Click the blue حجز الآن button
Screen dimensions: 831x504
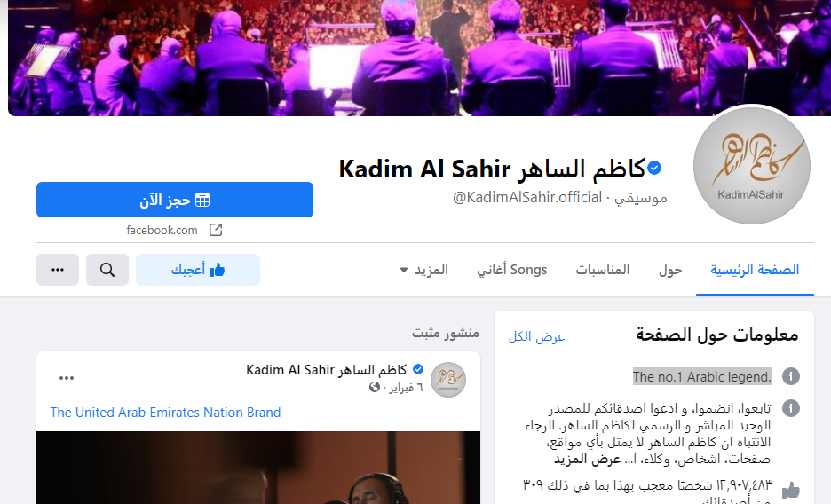pos(175,200)
